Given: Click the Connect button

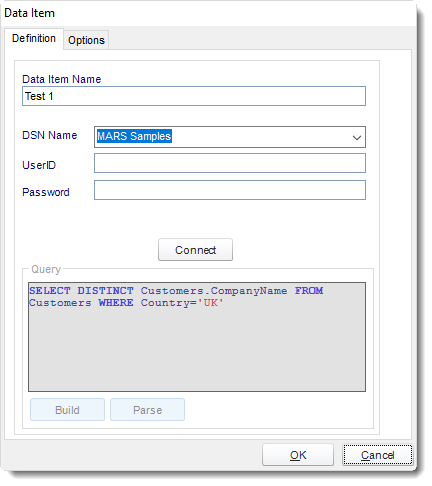Looking at the screenshot, I should coord(195,250).
